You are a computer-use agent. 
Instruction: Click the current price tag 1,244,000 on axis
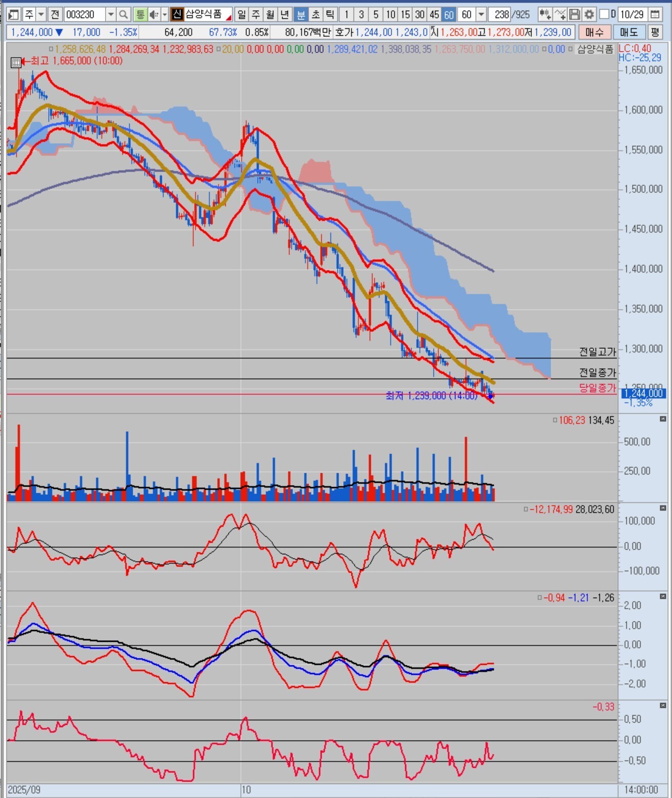tap(644, 393)
